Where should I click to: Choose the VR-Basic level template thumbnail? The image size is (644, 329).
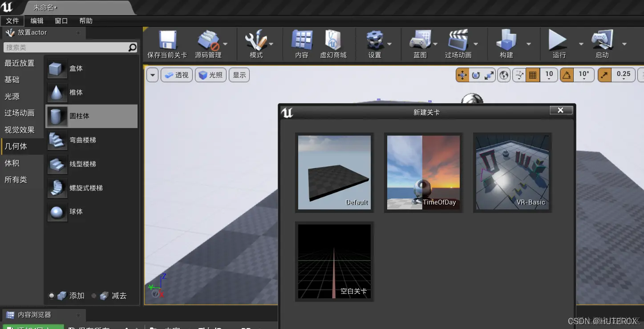pos(512,173)
